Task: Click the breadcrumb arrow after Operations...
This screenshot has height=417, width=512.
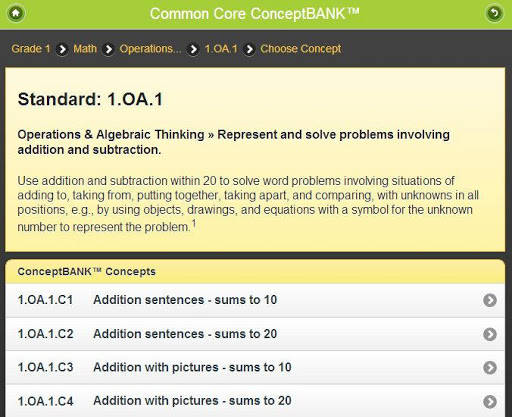Action: [193, 49]
